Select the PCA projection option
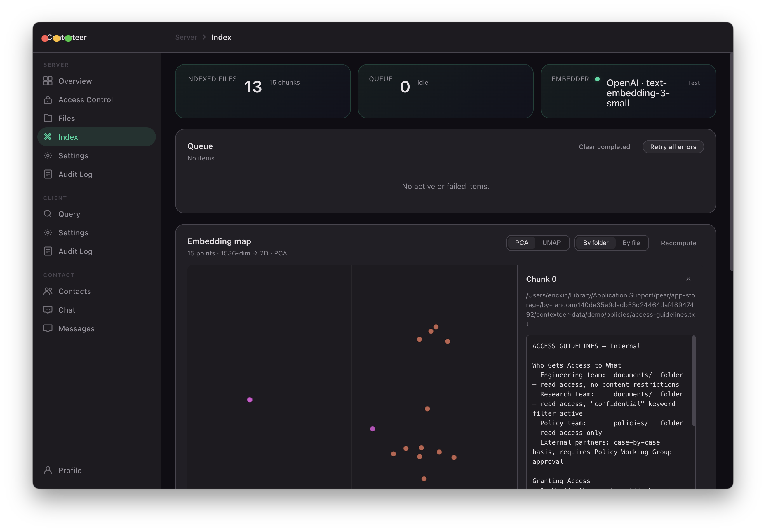Viewport: 766px width, 532px height. coord(521,243)
